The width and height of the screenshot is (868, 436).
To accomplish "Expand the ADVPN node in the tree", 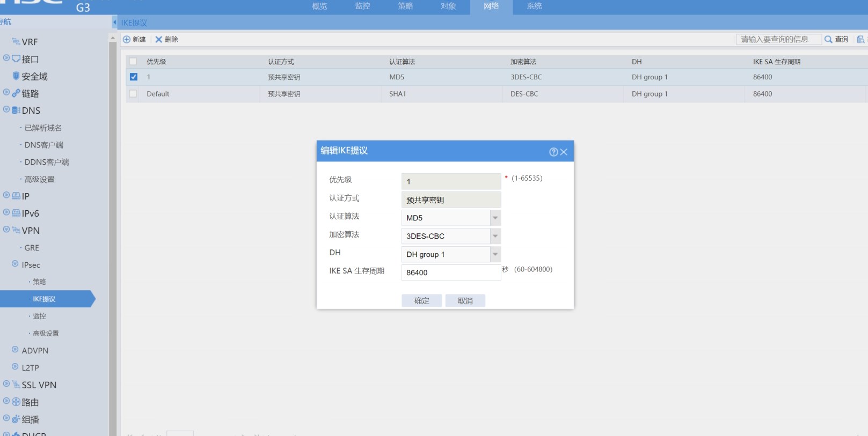I will pyautogui.click(x=15, y=350).
